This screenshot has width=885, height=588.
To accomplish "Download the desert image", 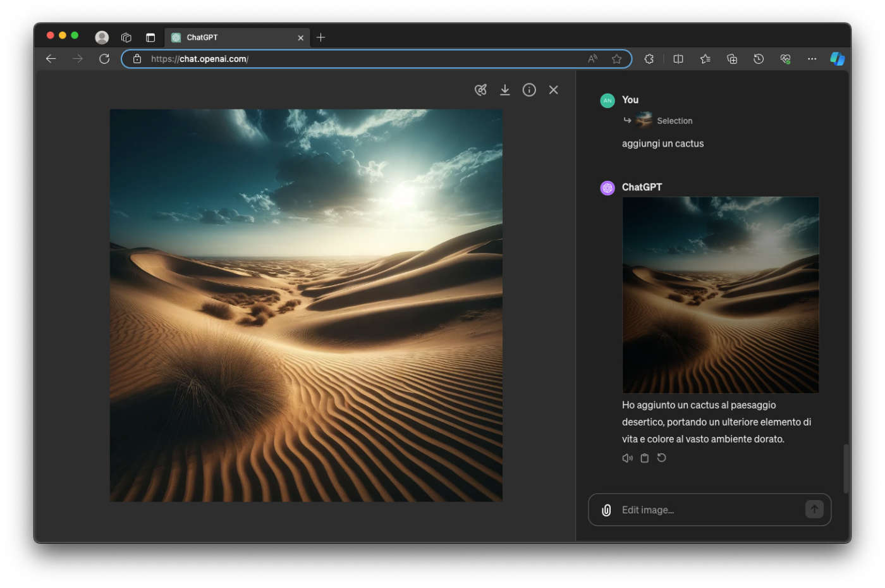I will pyautogui.click(x=504, y=90).
